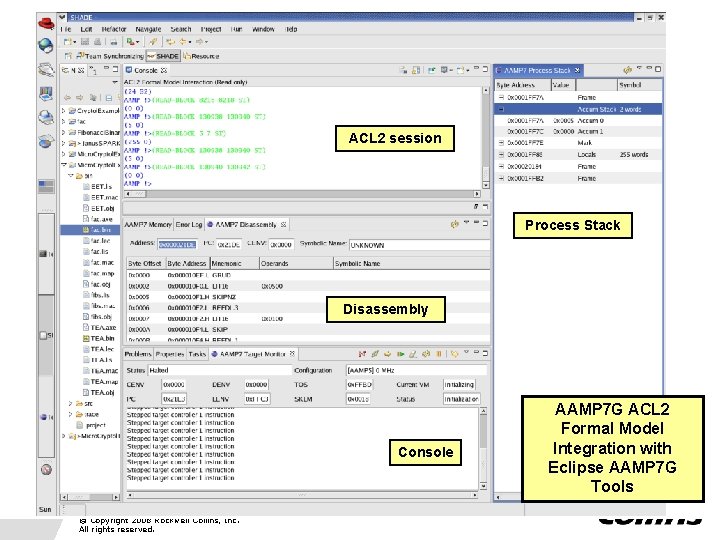Switch to Error Log tab
The height and width of the screenshot is (540, 720).
point(189,225)
